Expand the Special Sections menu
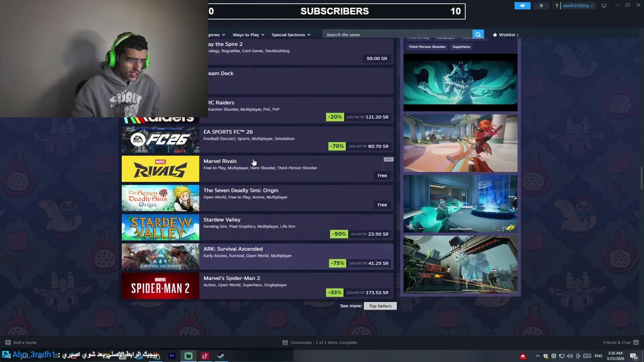 coord(291,35)
